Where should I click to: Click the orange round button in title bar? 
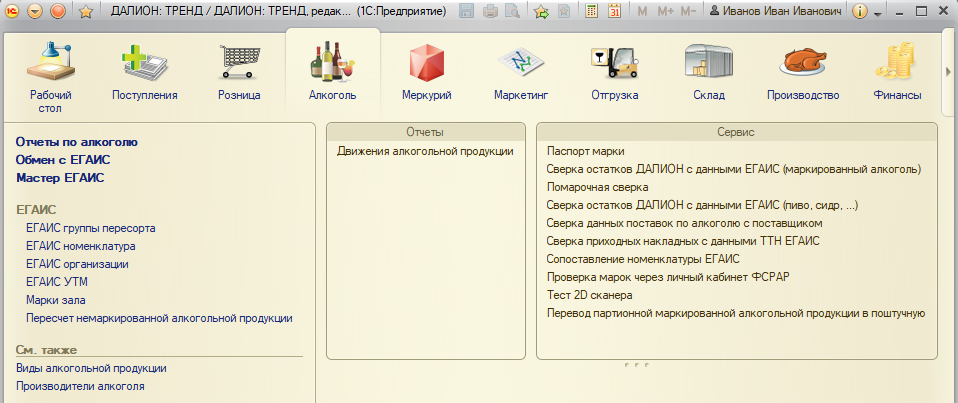57,10
